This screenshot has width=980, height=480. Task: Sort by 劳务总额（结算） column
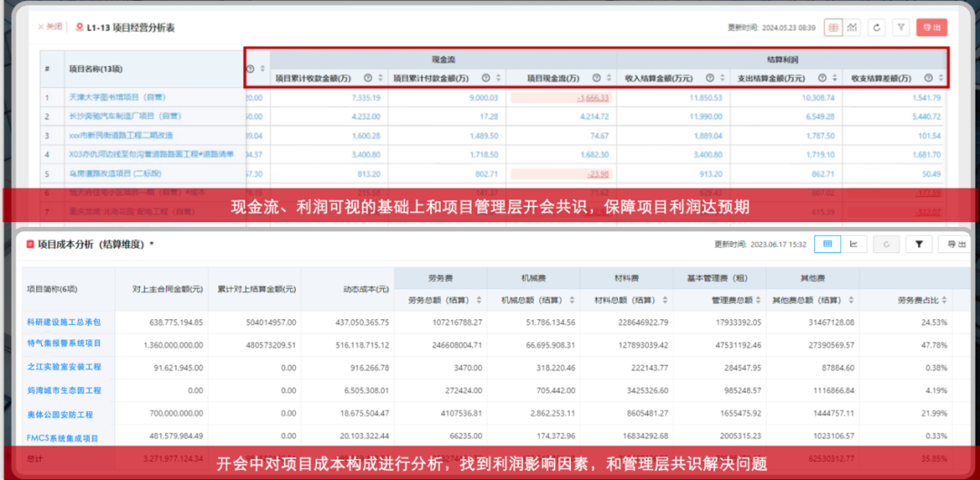(479, 300)
